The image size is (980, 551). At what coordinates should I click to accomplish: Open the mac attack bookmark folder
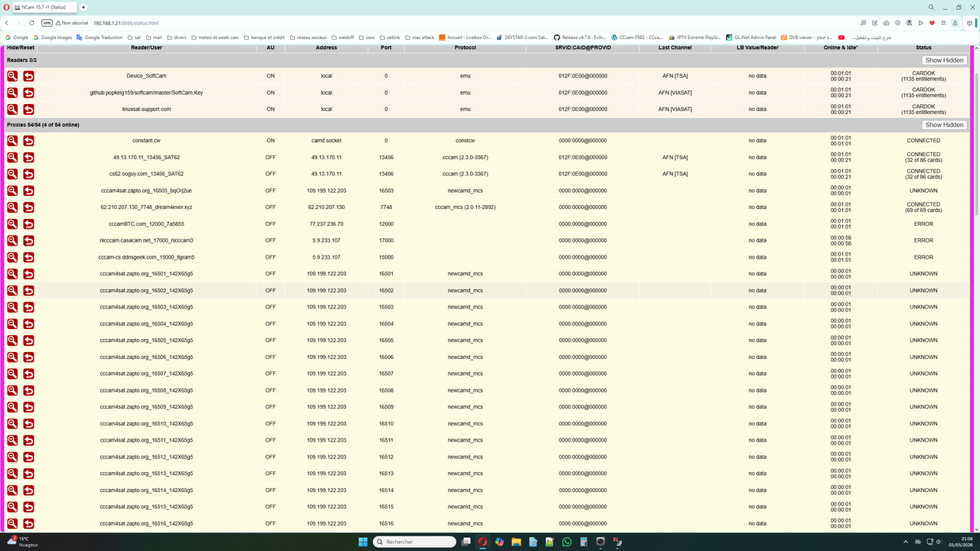click(x=419, y=37)
